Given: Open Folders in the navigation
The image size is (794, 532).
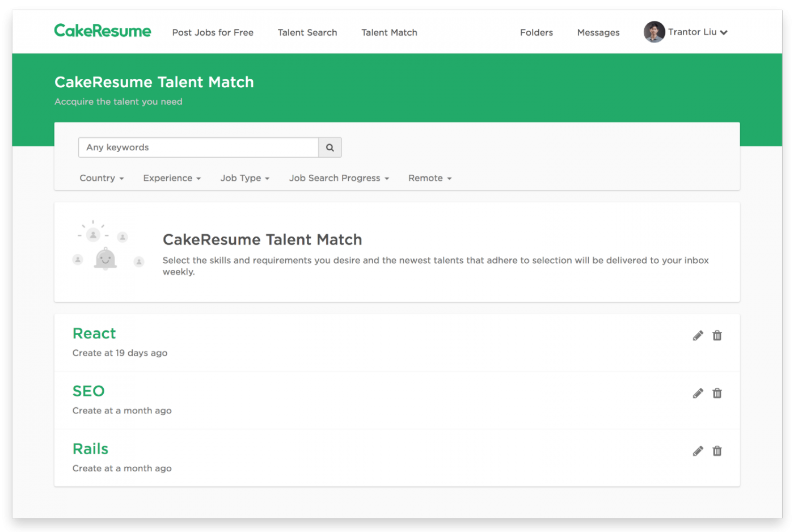Looking at the screenshot, I should point(537,33).
